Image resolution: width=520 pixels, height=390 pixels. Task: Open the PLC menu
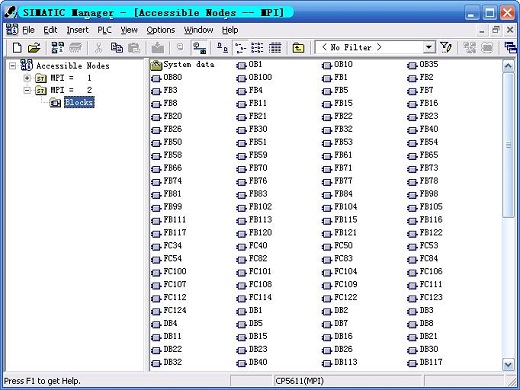104,30
